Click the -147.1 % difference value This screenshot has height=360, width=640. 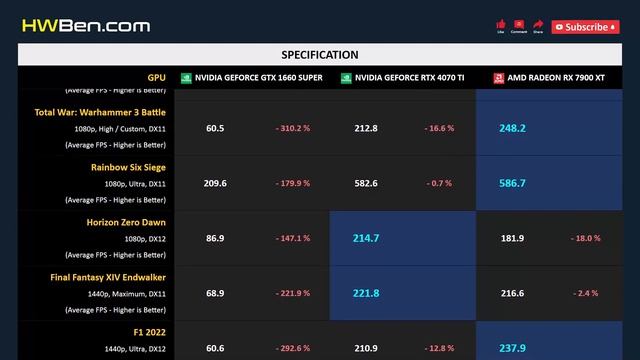click(293, 238)
